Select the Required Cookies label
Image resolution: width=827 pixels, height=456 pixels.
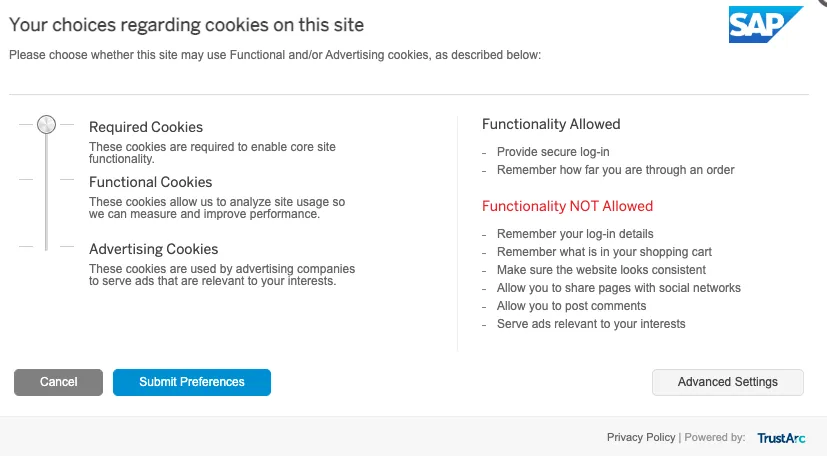click(146, 127)
